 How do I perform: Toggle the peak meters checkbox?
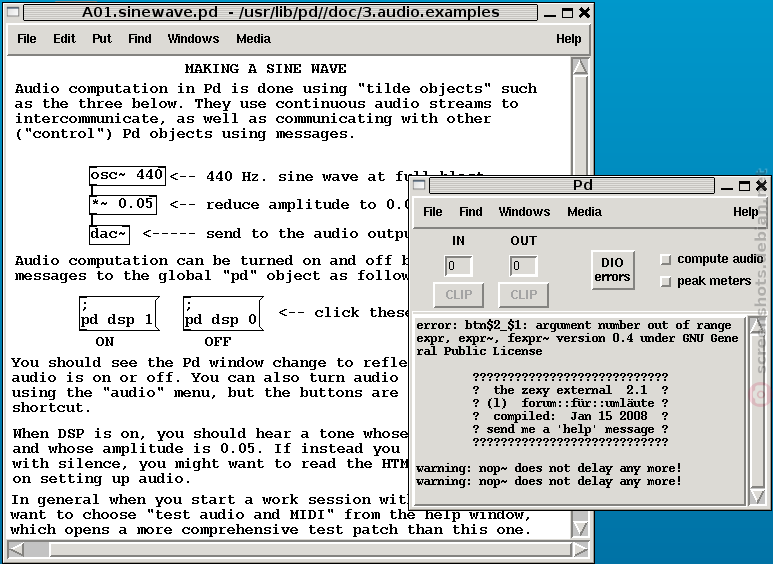(666, 281)
